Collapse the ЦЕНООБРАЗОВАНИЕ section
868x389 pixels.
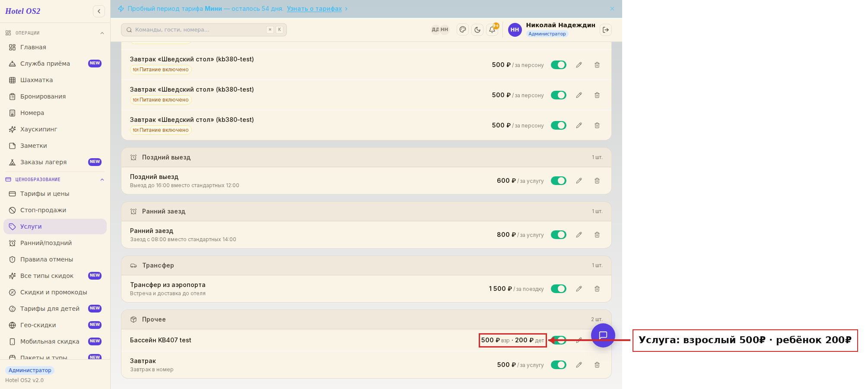102,180
